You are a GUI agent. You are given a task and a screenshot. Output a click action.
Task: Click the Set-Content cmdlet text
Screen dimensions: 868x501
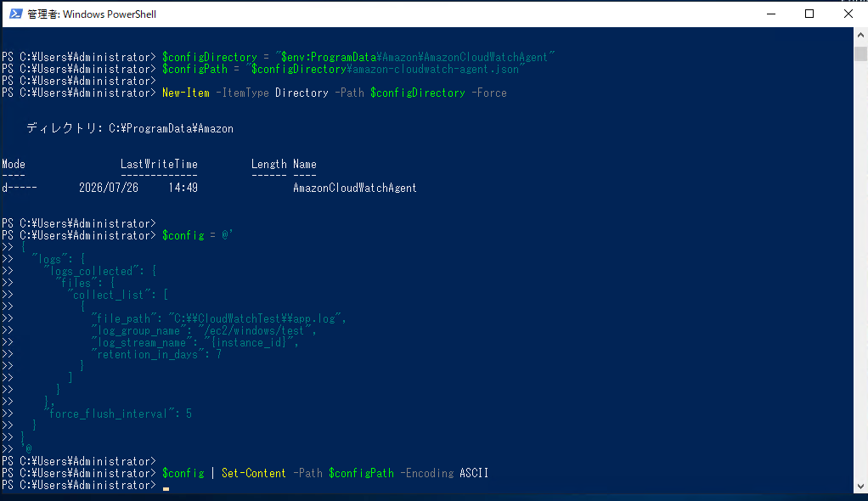(x=254, y=473)
